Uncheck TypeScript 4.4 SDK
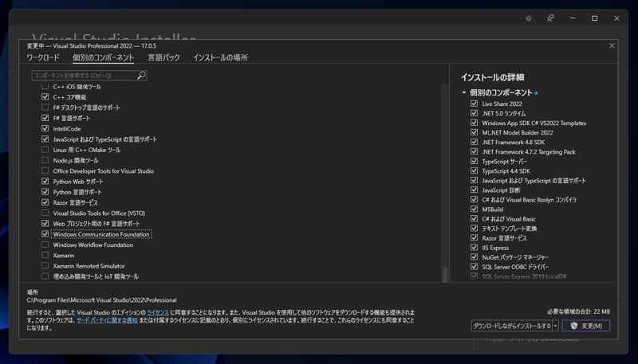 (x=474, y=170)
